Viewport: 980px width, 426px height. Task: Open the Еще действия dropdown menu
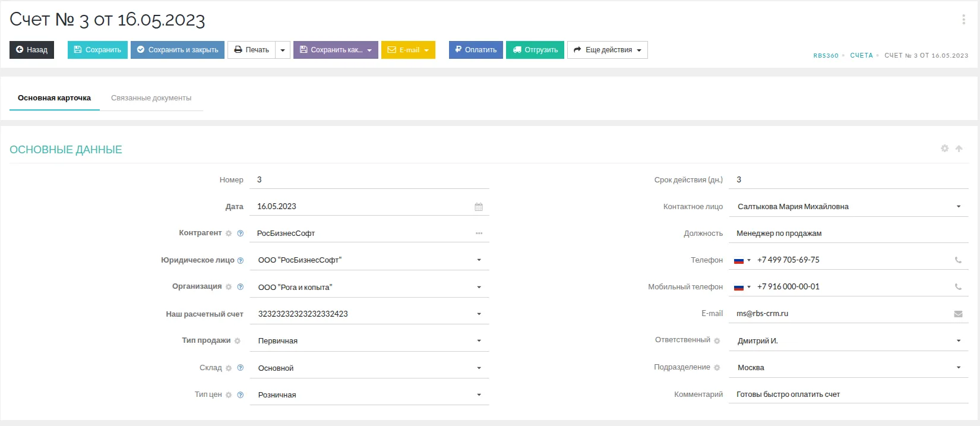tap(607, 50)
